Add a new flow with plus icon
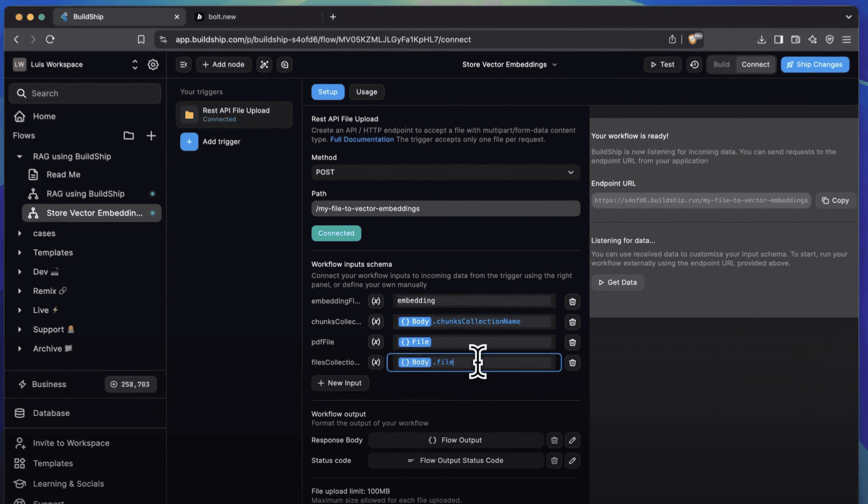 tap(151, 135)
